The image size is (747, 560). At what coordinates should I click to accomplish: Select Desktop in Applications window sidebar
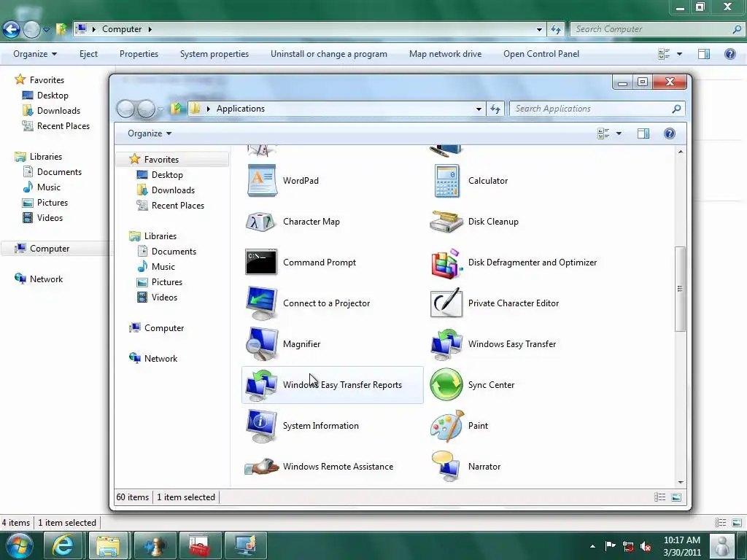[167, 175]
